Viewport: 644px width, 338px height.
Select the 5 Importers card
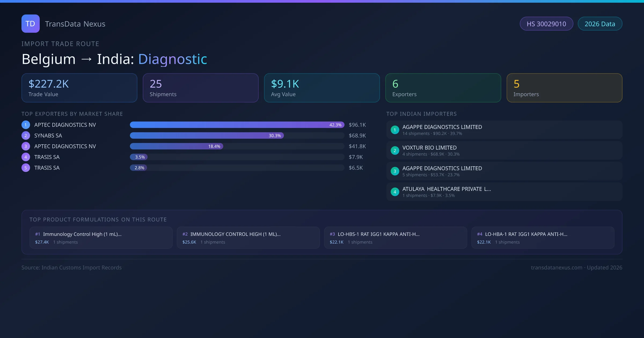tap(564, 88)
